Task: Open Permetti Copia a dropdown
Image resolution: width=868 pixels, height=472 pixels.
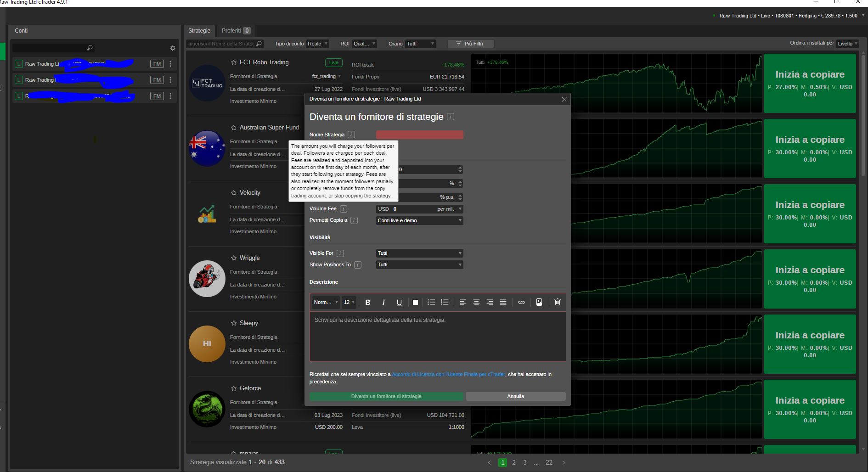Action: (419, 220)
